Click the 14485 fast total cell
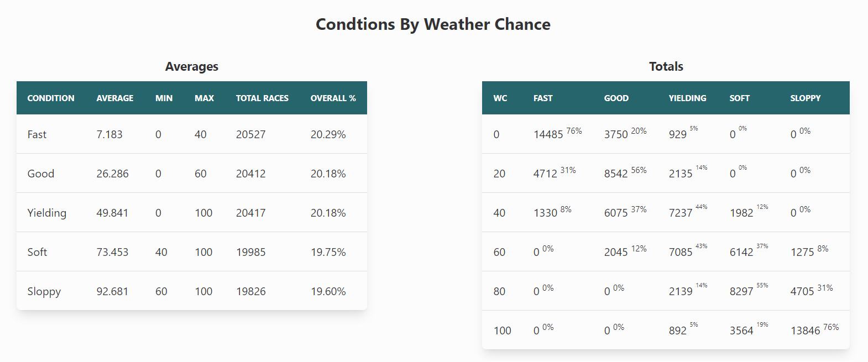 pos(548,134)
